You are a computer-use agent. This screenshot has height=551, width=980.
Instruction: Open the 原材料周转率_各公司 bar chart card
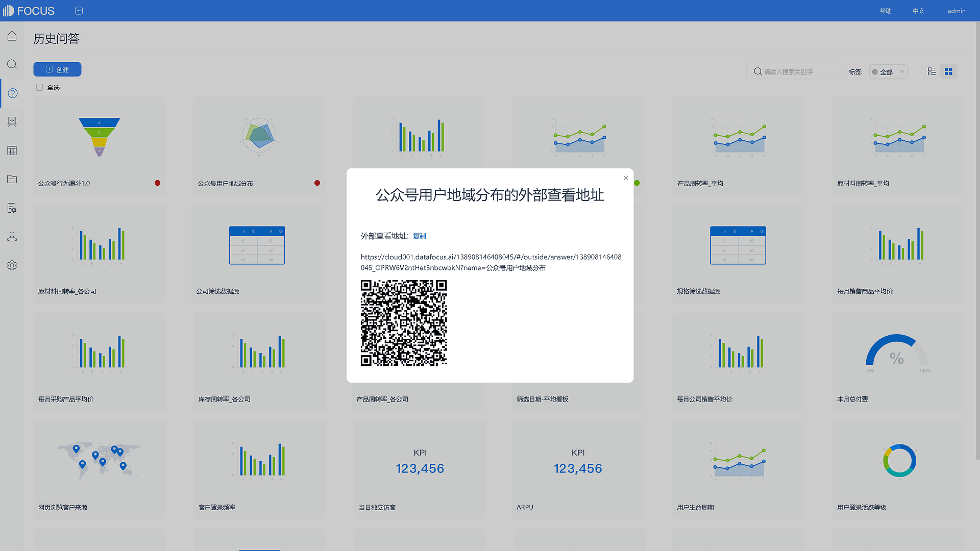coord(99,254)
